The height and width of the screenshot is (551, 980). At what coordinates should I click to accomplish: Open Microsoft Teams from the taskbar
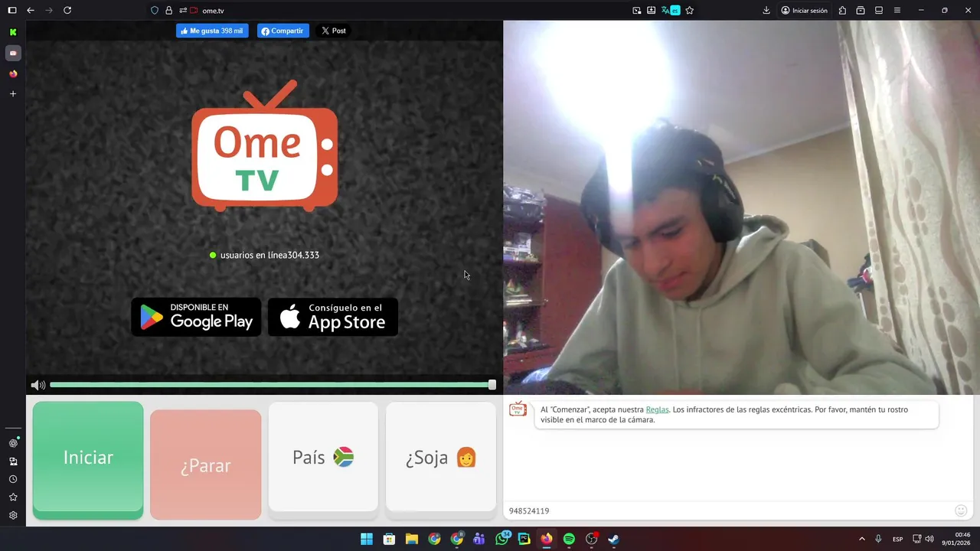pos(479,539)
